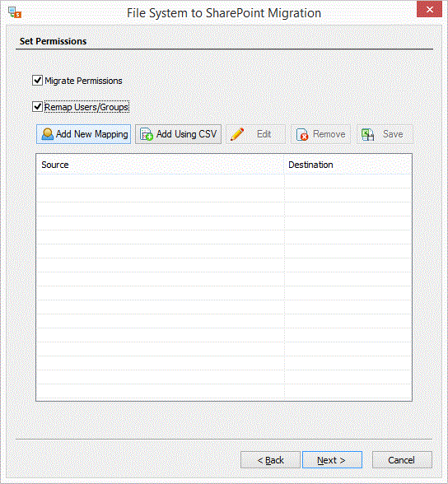Click the Edit pencil icon
The height and width of the screenshot is (484, 448).
(237, 134)
